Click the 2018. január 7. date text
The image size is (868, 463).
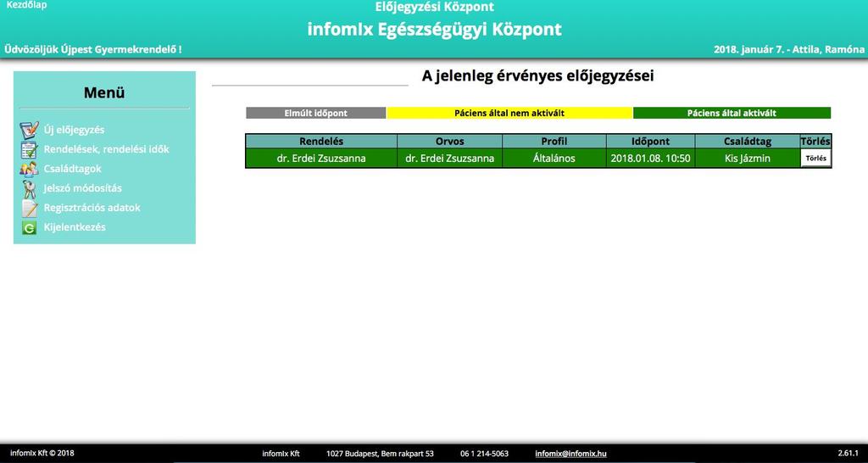point(748,49)
